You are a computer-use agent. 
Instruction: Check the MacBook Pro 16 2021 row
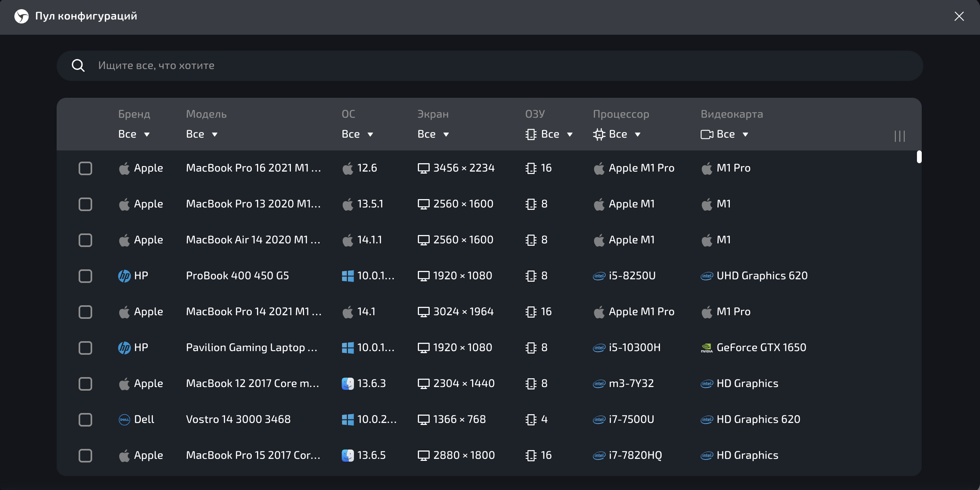(x=85, y=168)
